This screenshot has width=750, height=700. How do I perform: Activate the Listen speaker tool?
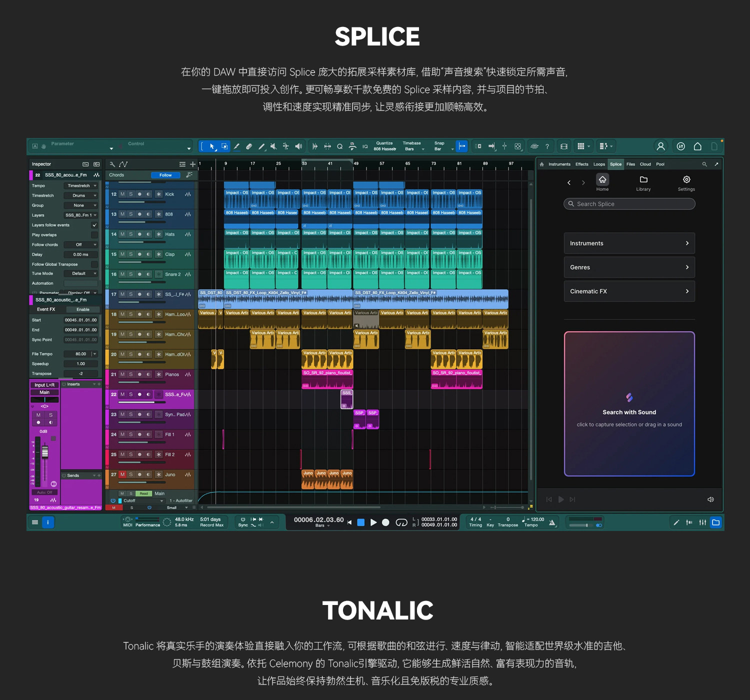(298, 146)
